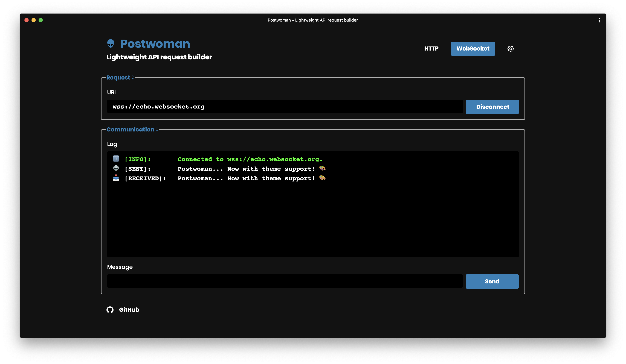The width and height of the screenshot is (626, 364).
Task: Focus the WebSocket URL input field
Action: (285, 107)
